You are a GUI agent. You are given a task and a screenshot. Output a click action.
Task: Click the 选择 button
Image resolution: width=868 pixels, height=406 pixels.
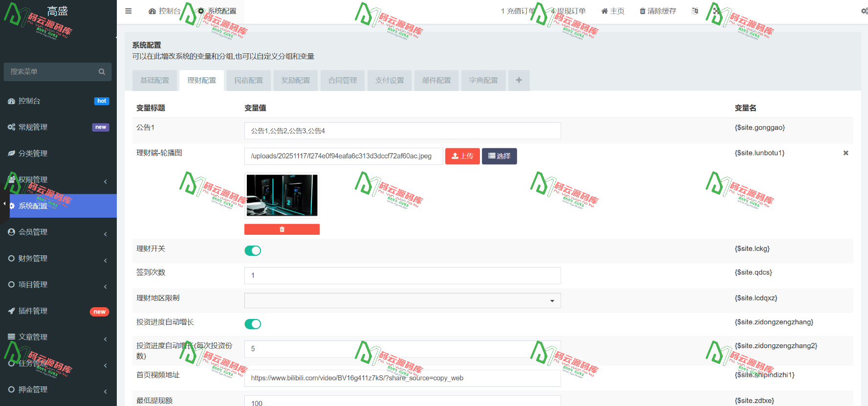pos(499,156)
